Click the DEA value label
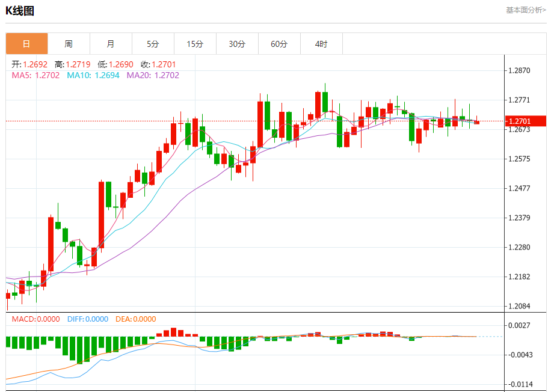 click(135, 319)
